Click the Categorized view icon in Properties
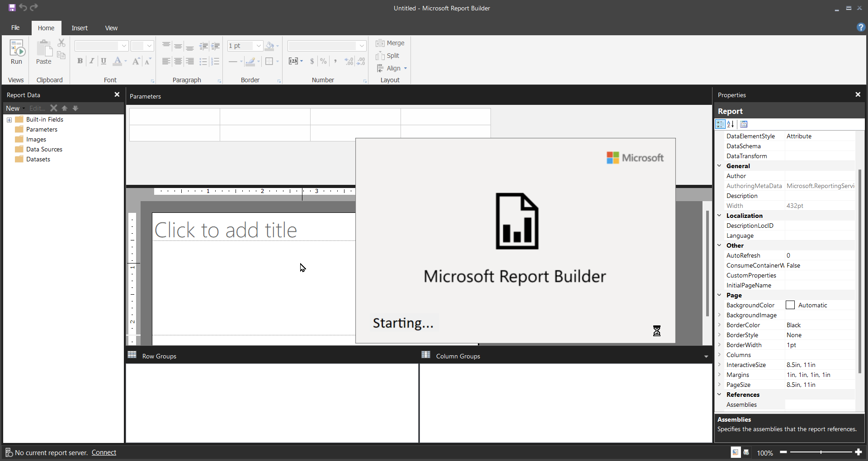This screenshot has width=868, height=461. pos(720,124)
